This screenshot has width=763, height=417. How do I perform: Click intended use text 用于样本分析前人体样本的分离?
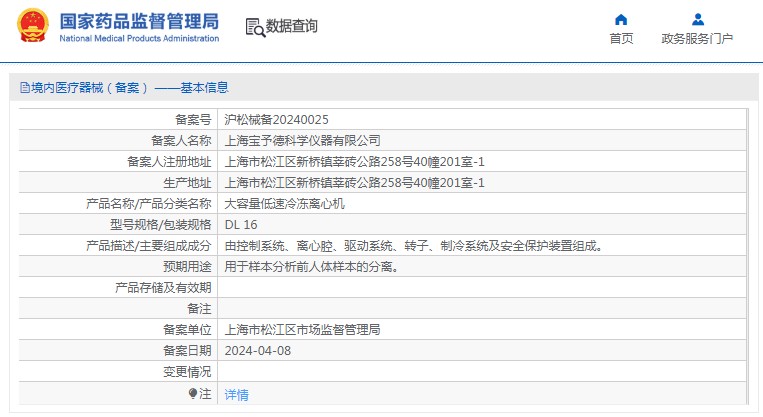point(312,267)
